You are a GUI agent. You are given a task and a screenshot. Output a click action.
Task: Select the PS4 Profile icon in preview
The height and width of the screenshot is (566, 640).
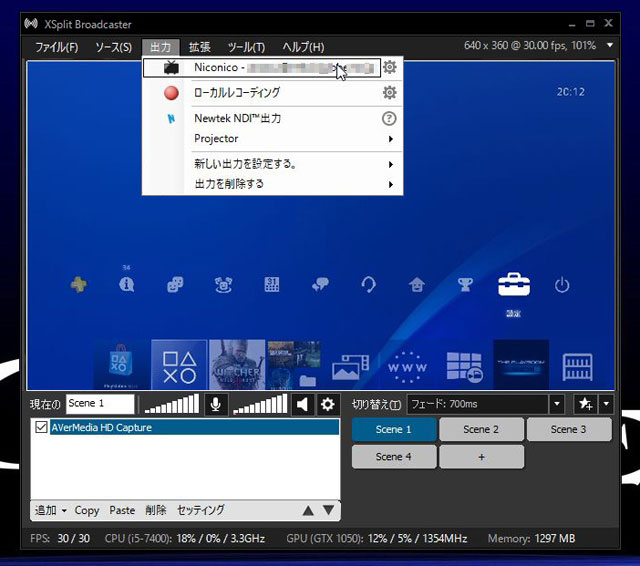pyautogui.click(x=417, y=284)
